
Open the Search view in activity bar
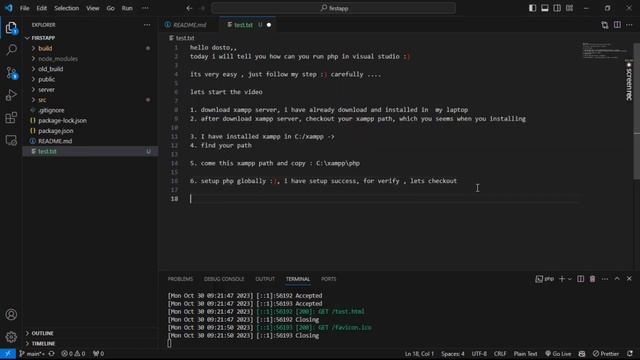click(x=11, y=50)
